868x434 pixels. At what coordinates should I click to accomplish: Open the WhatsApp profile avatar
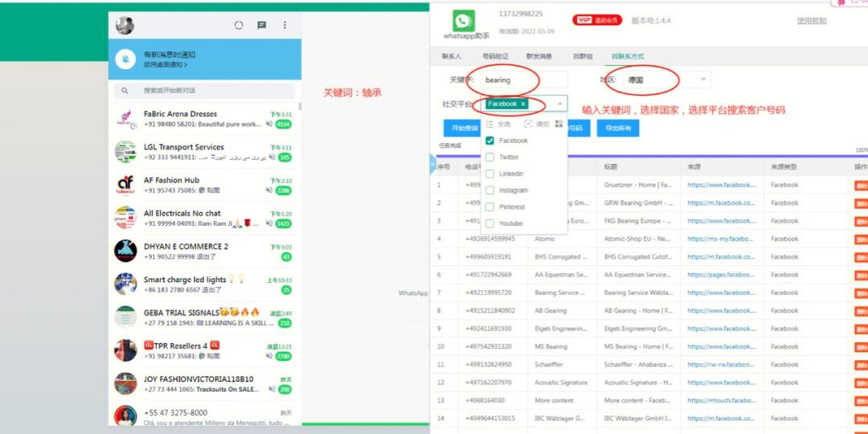(x=125, y=26)
